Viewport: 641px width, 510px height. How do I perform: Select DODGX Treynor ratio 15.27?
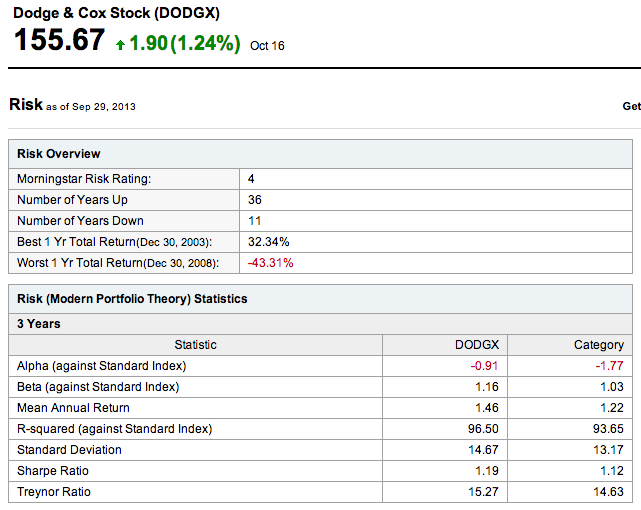click(483, 492)
